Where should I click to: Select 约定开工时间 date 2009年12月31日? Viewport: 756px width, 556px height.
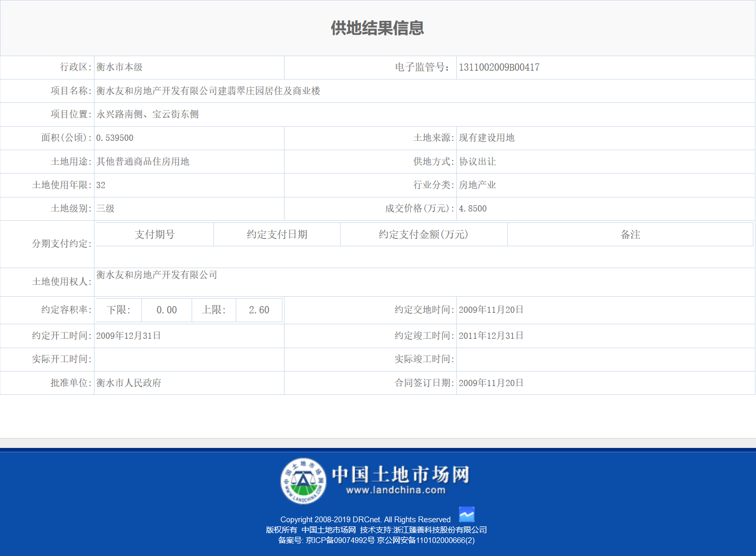pos(129,336)
